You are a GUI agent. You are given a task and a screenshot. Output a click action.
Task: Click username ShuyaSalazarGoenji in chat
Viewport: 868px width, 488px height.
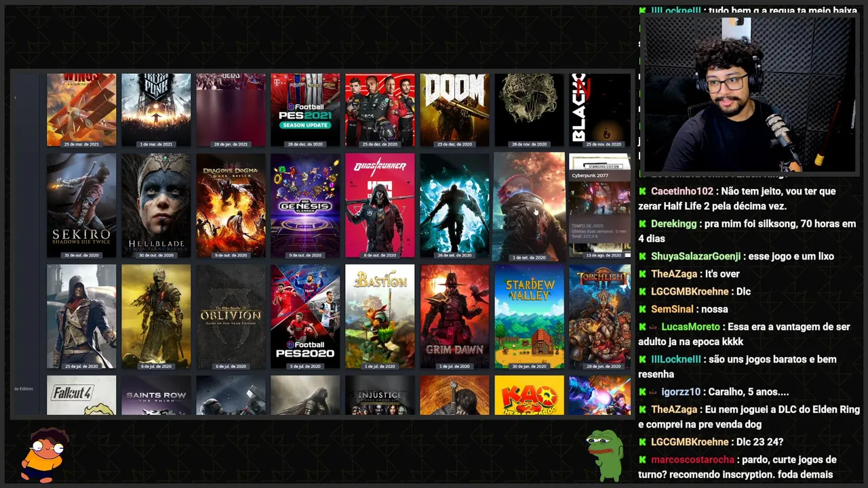pyautogui.click(x=695, y=256)
